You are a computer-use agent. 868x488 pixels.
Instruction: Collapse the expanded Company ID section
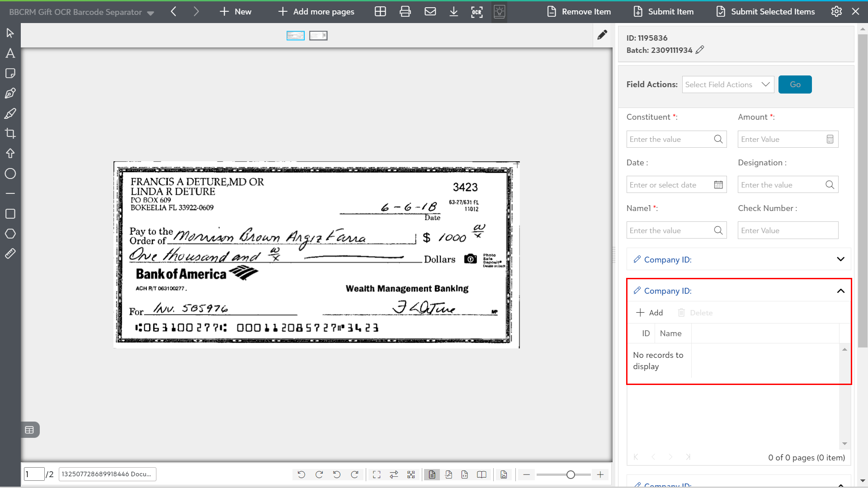(840, 291)
